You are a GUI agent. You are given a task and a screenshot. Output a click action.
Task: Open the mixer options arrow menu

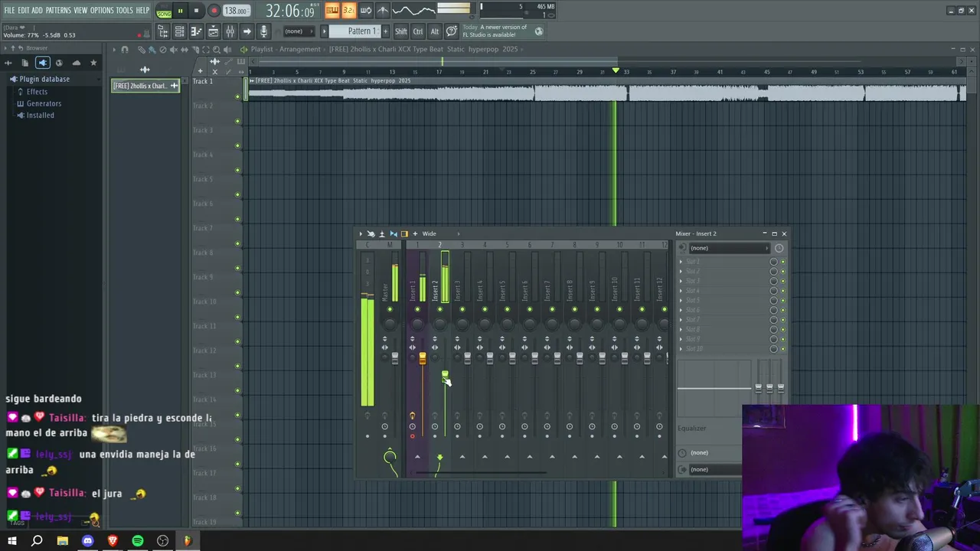(361, 234)
